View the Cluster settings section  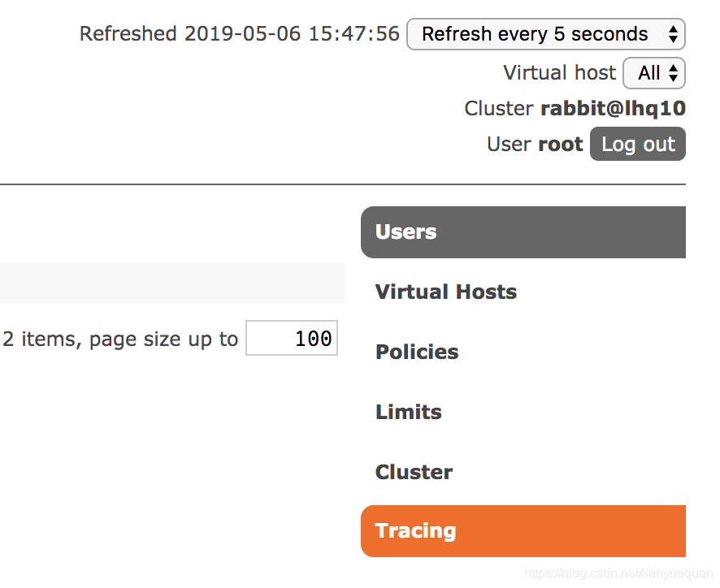(x=414, y=472)
